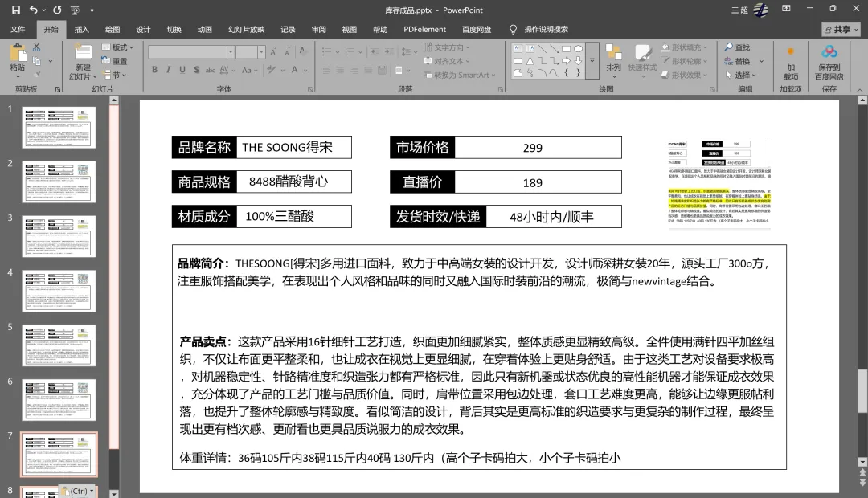Toggle Justify paragraph alignment
Screen dimensions: 868x498
[x=367, y=70]
